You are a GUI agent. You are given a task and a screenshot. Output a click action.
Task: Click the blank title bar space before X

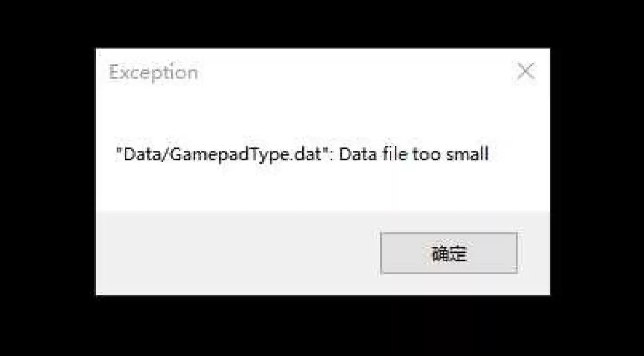tap(357, 72)
